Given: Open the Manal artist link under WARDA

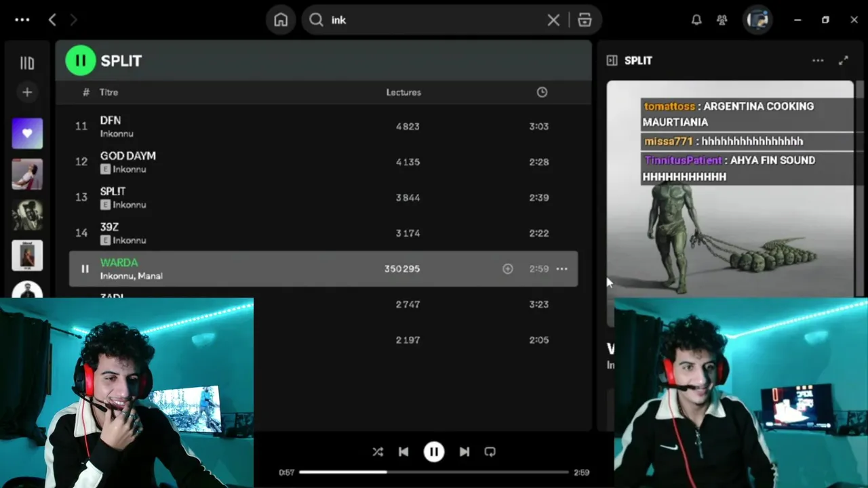Looking at the screenshot, I should (151, 276).
